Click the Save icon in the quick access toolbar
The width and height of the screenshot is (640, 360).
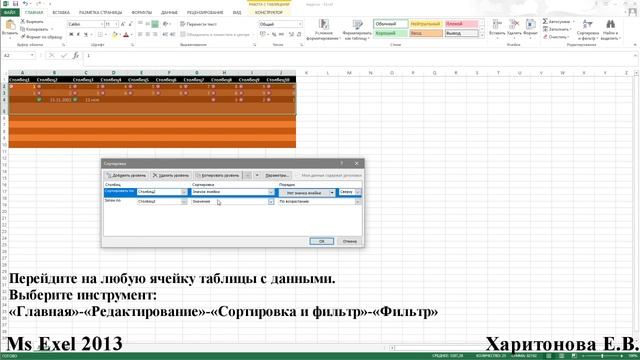[15, 4]
